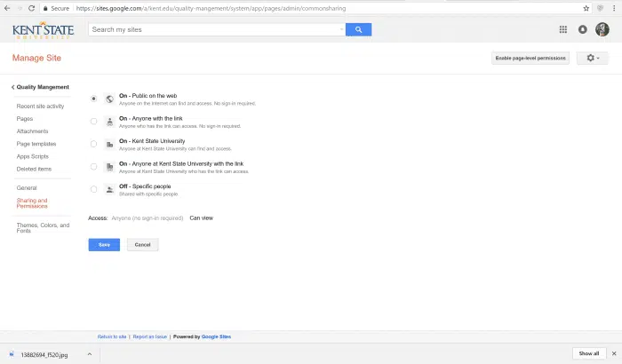Click Enable page-level permissions
The height and width of the screenshot is (364, 622).
point(530,58)
